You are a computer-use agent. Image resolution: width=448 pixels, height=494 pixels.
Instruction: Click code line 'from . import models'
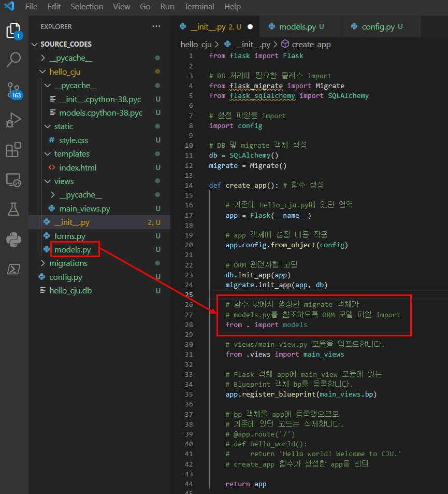266,324
